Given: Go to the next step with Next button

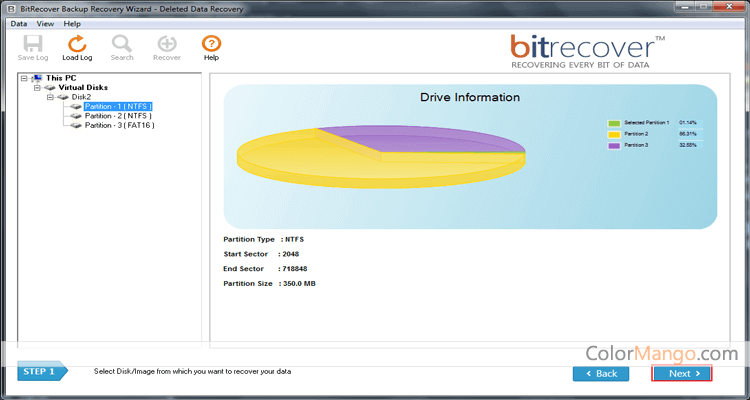Looking at the screenshot, I should coord(682,373).
